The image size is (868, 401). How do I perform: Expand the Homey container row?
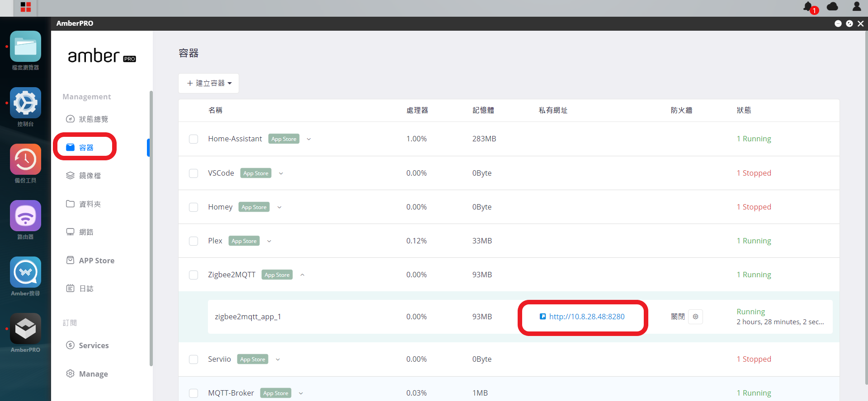coord(279,207)
